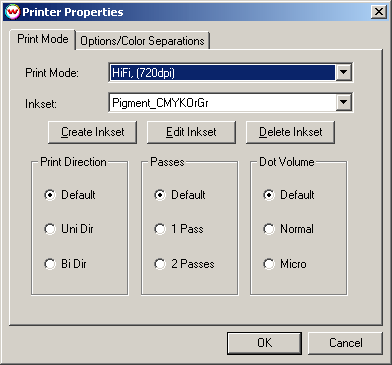Screen dimensions: 392x365
Task: Click the Delete Inkset button
Action: pyautogui.click(x=290, y=132)
